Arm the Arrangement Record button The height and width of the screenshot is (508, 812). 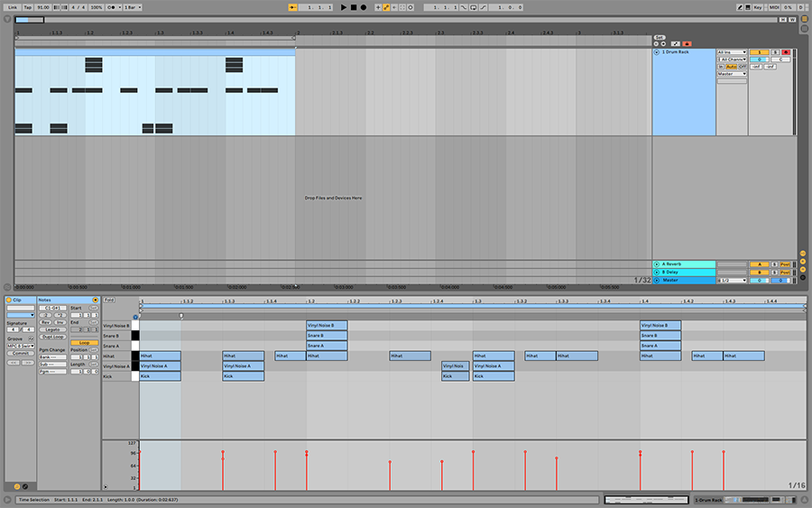click(364, 7)
